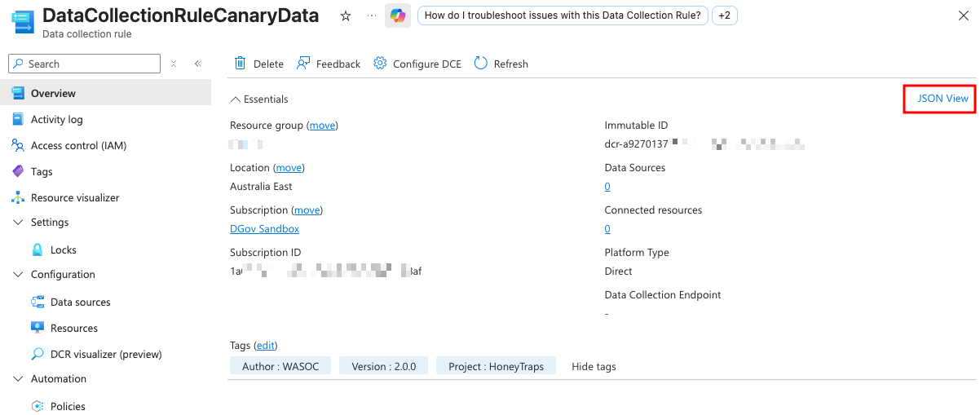Screen dimensions: 980x415
Task: Click the Australia East location value
Action: pos(261,187)
